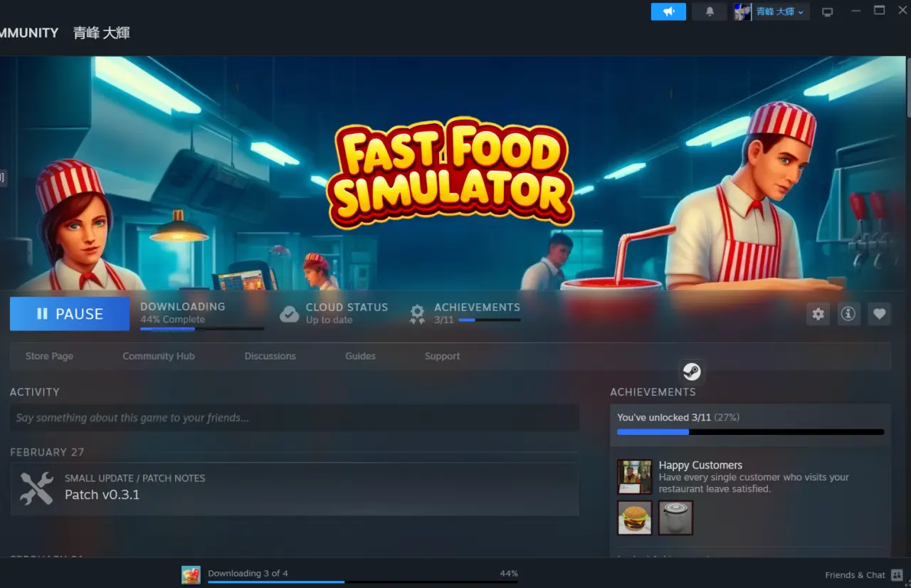Pause the game download

(70, 314)
